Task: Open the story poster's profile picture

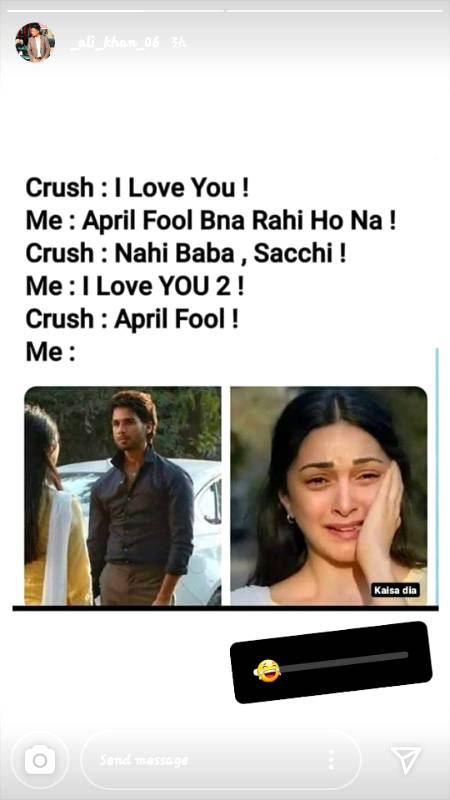Action: [x=35, y=43]
